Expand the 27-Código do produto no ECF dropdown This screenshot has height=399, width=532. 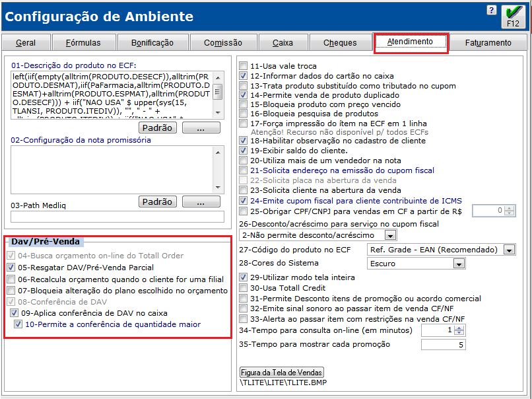click(509, 250)
